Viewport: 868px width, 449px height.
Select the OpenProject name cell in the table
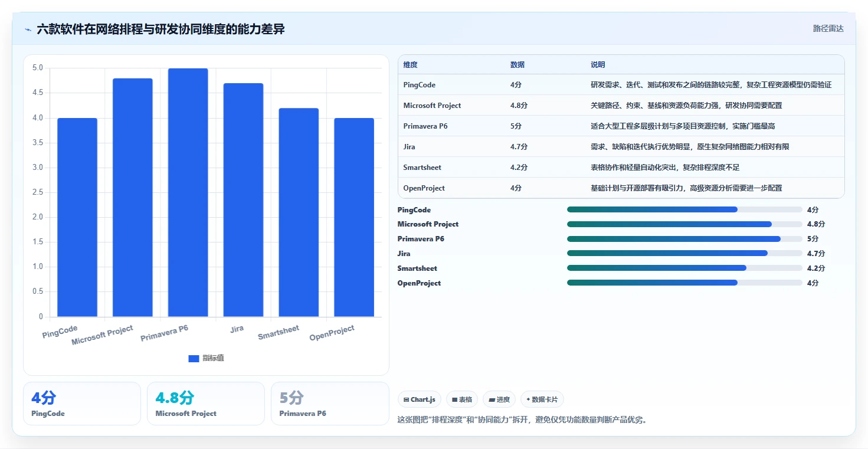coord(424,188)
